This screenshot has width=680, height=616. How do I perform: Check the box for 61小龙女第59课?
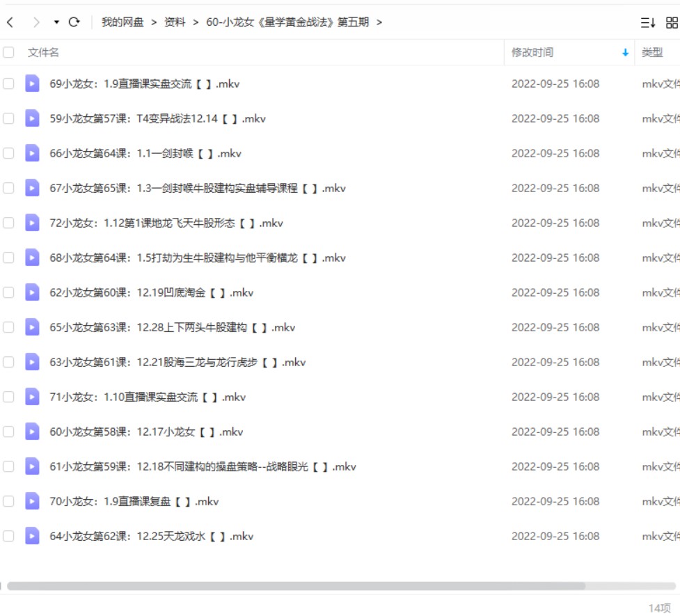[x=8, y=466]
